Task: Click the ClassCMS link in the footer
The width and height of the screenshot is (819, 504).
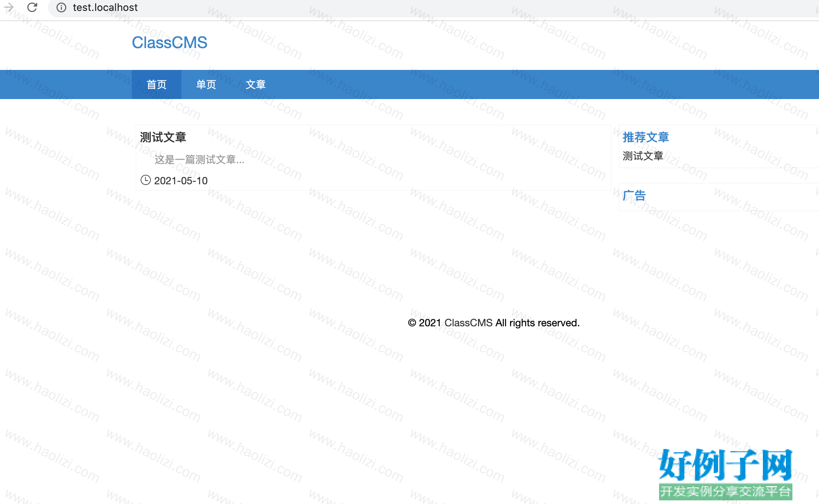Action: (x=468, y=323)
